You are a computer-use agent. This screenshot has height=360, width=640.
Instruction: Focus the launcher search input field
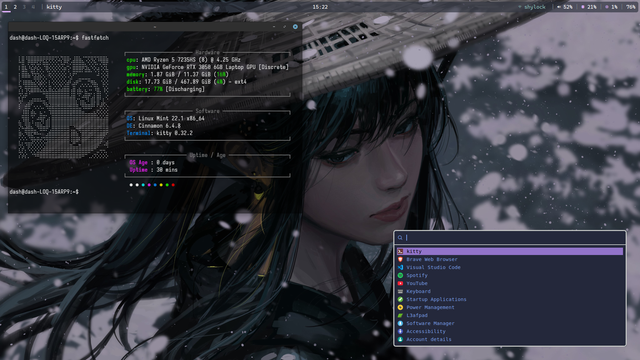(x=510, y=238)
